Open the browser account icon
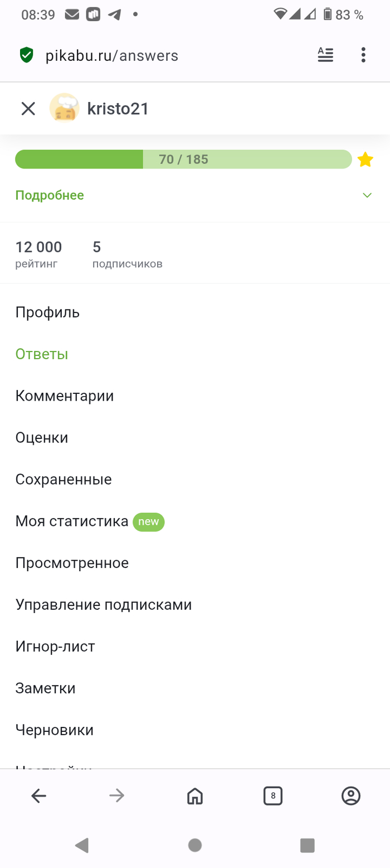The height and width of the screenshot is (868, 390). 351,796
